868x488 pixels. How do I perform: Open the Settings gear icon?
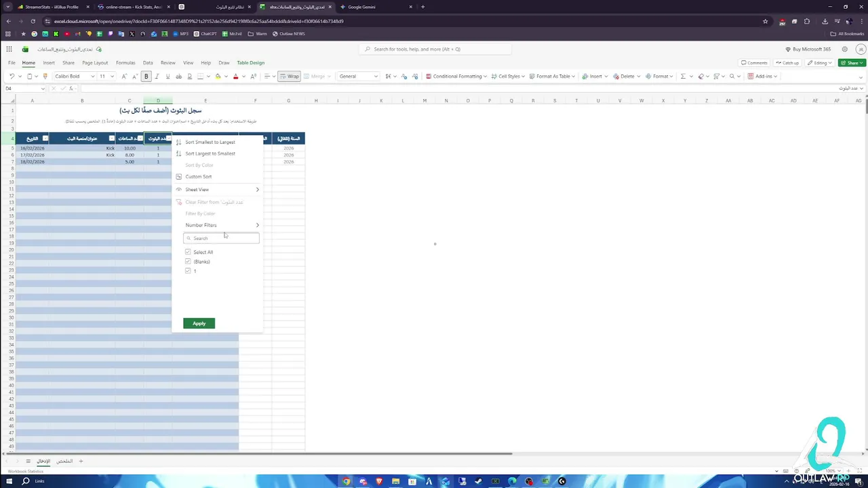[844, 49]
